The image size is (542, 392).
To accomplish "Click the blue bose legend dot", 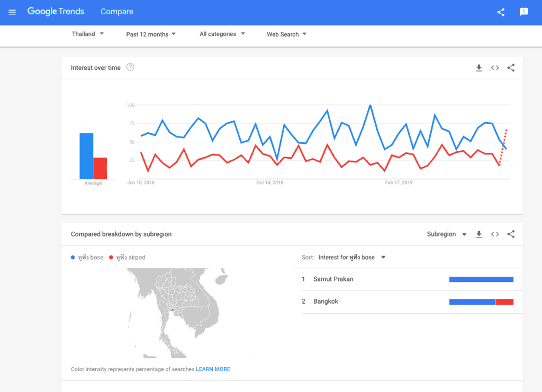I will [x=73, y=257].
